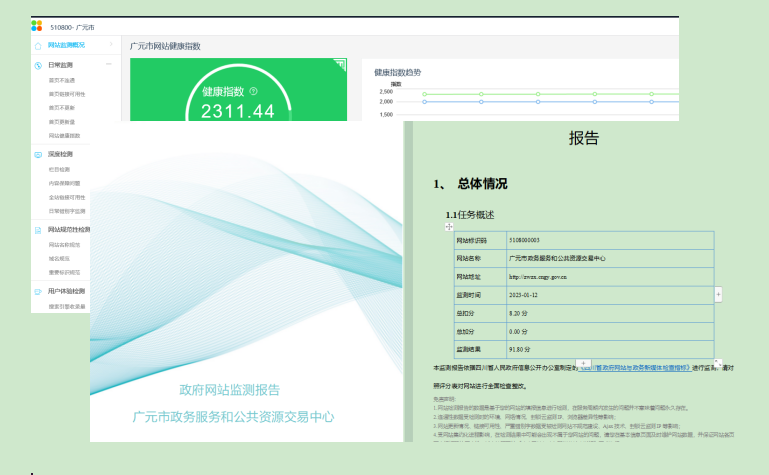Image resolution: width=769 pixels, height=475 pixels.
Task: Click the home icon beside 网站监测概况
Action: (x=38, y=46)
